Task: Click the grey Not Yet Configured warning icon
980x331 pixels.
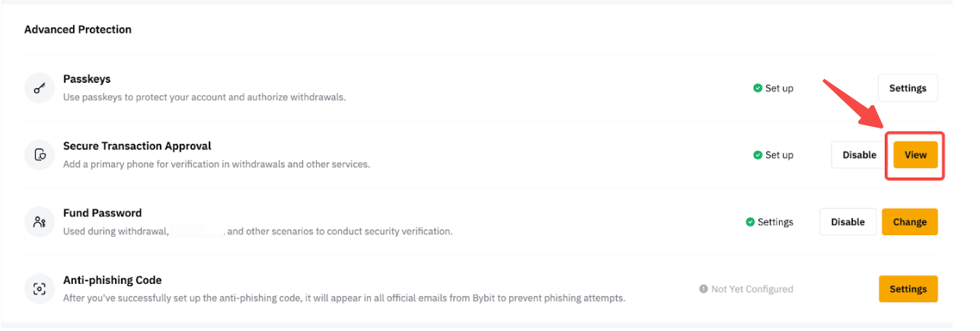Action: tap(704, 289)
